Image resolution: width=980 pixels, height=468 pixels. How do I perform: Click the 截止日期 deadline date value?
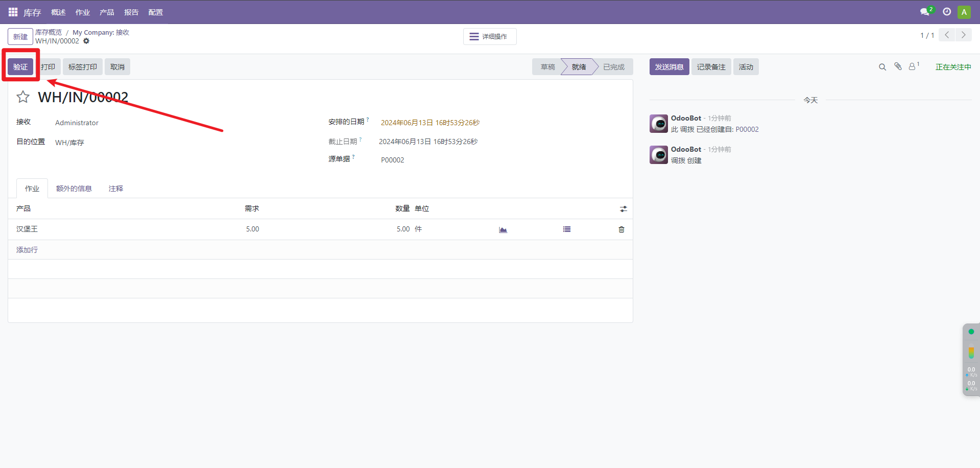tap(428, 142)
